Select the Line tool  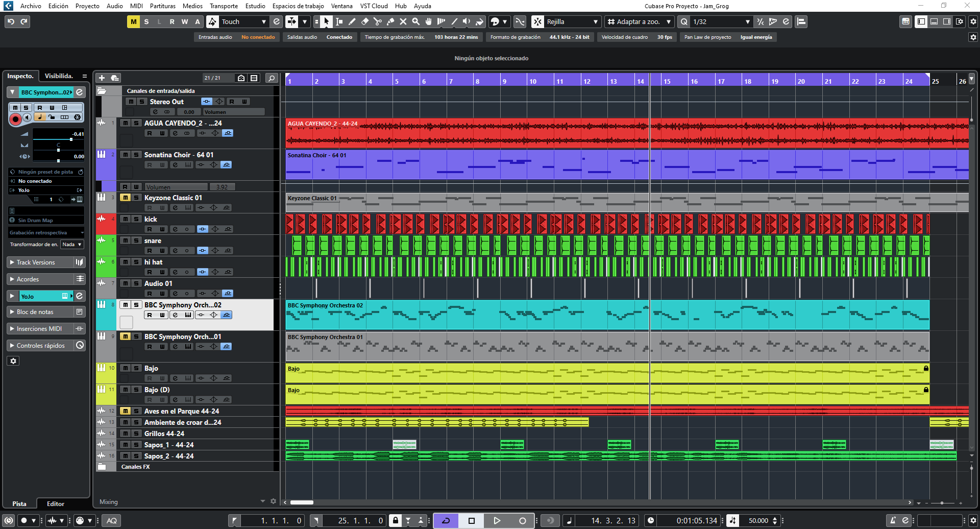click(454, 21)
